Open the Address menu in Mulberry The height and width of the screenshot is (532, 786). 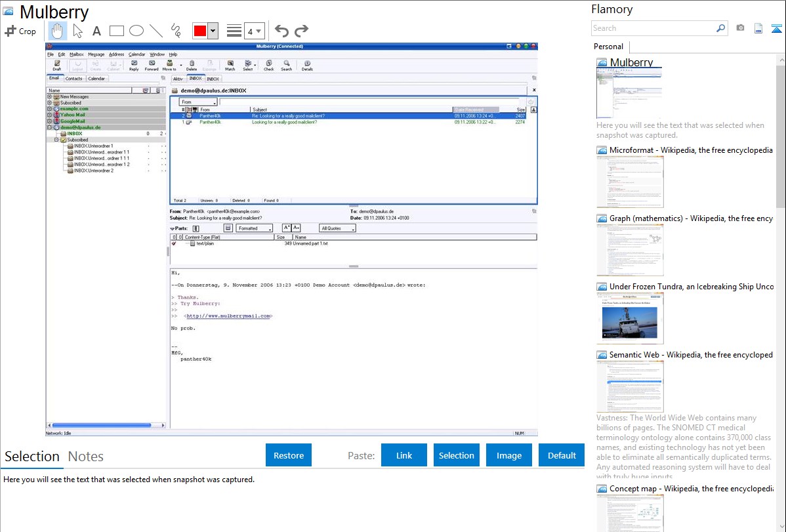click(116, 54)
